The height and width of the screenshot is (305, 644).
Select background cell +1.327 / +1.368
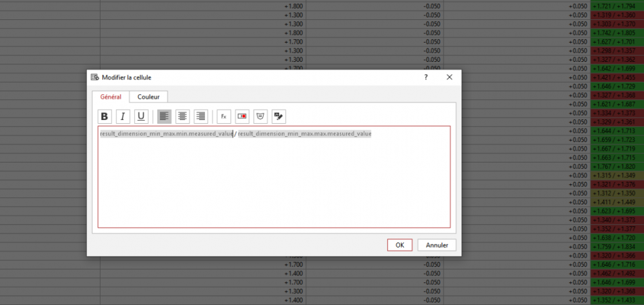coord(617,95)
